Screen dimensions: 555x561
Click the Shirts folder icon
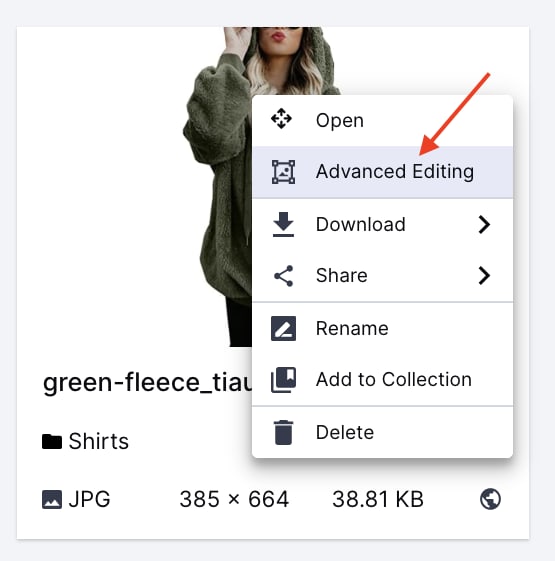click(x=52, y=442)
